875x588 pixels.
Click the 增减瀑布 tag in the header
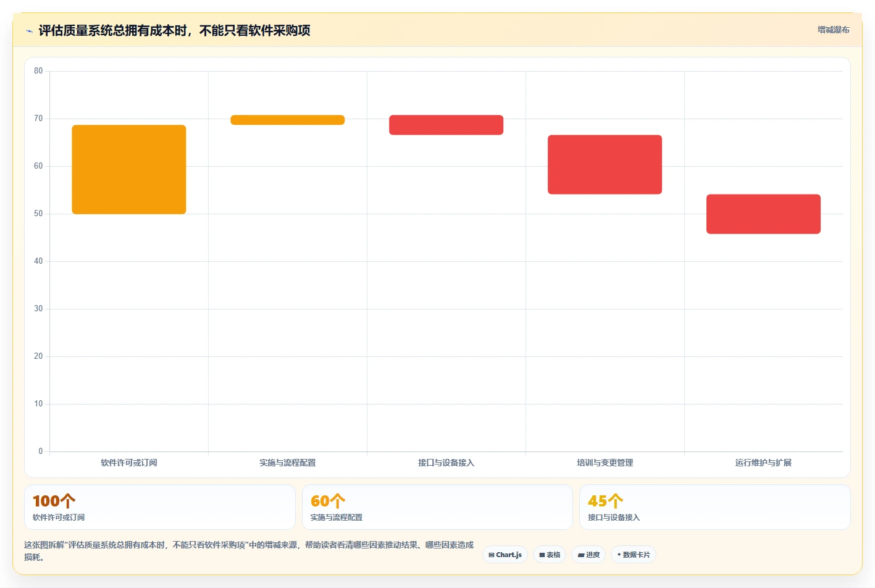pyautogui.click(x=833, y=30)
